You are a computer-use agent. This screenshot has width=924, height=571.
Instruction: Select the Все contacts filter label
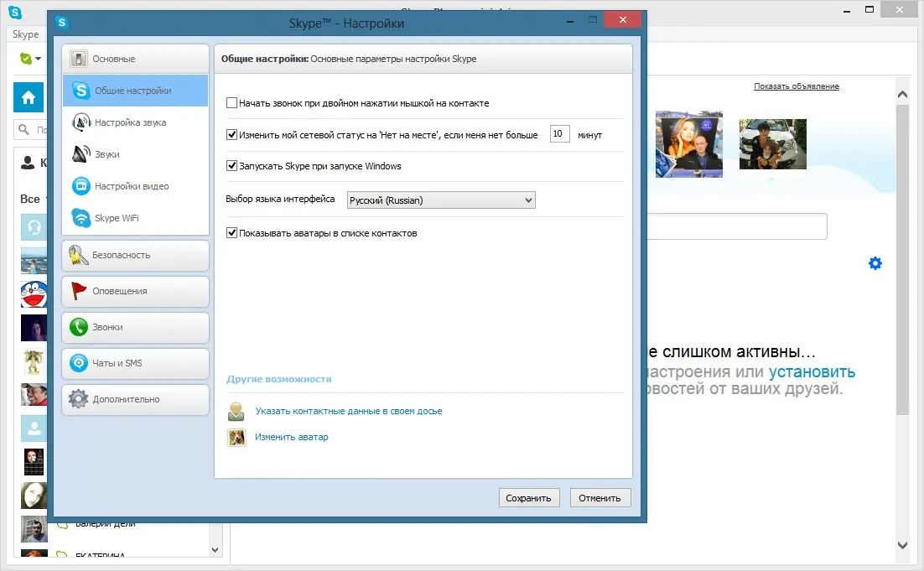point(30,200)
